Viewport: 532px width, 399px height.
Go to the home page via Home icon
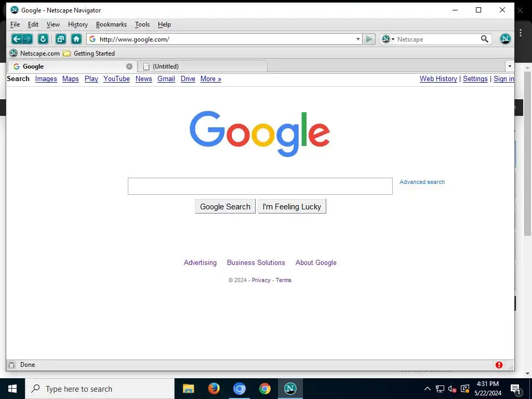pos(76,39)
